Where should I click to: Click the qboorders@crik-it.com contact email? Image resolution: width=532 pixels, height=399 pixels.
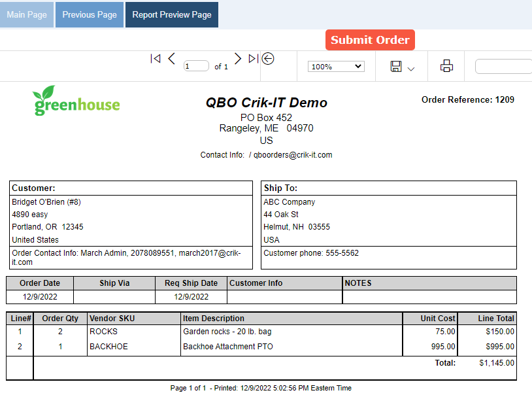[x=293, y=155]
